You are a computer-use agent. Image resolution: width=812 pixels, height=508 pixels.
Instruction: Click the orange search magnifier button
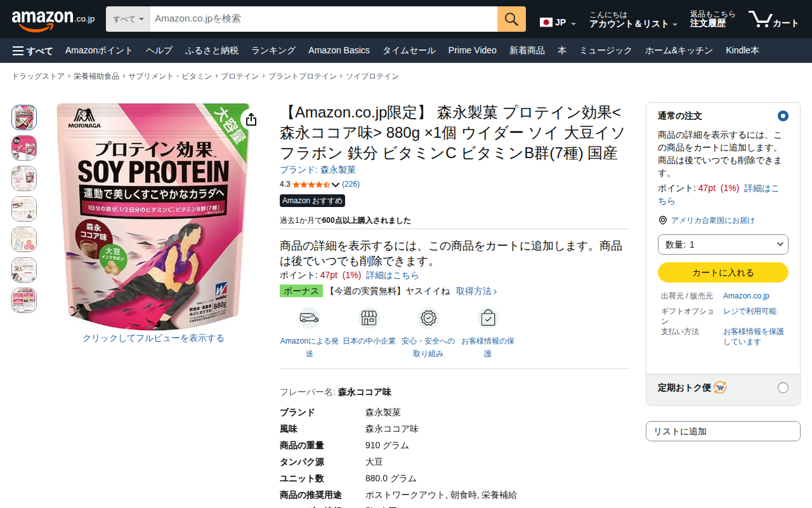click(x=511, y=19)
